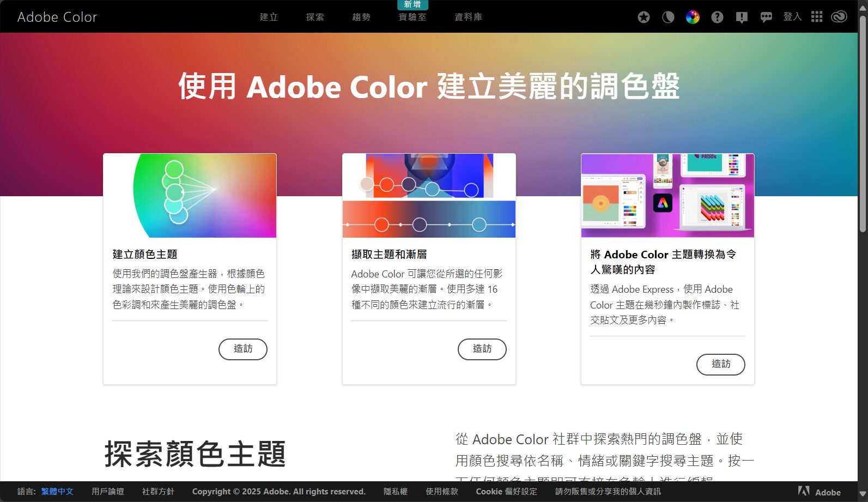The height and width of the screenshot is (502, 868).
Task: Open the chat speech bubble icon
Action: [766, 17]
